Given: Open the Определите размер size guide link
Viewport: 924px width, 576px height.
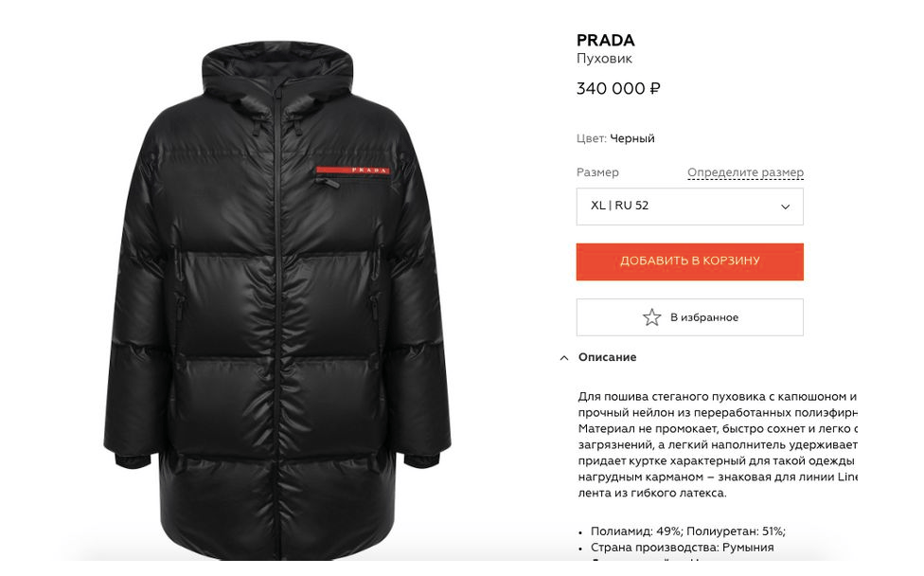Looking at the screenshot, I should click(745, 172).
